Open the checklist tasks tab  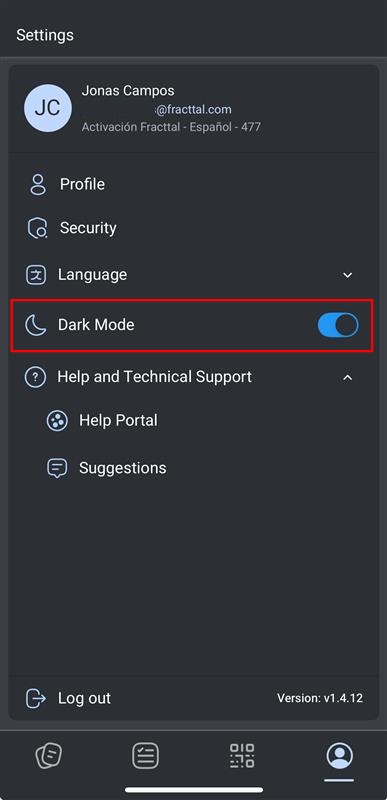point(145,756)
